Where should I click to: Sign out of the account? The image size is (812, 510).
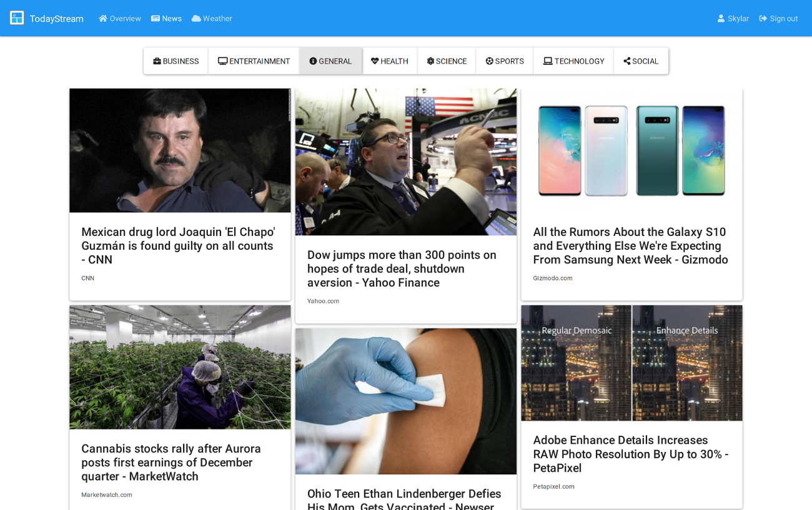pos(778,19)
